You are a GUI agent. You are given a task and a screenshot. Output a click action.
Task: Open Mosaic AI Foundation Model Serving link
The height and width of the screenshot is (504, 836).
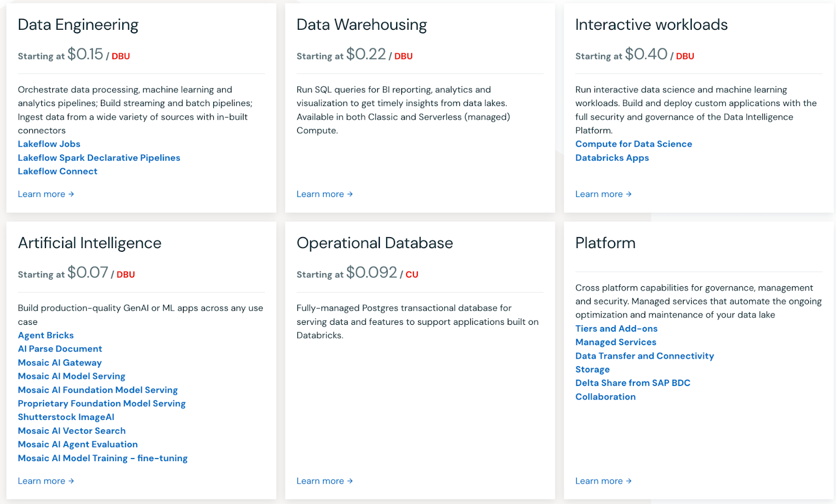coord(98,390)
